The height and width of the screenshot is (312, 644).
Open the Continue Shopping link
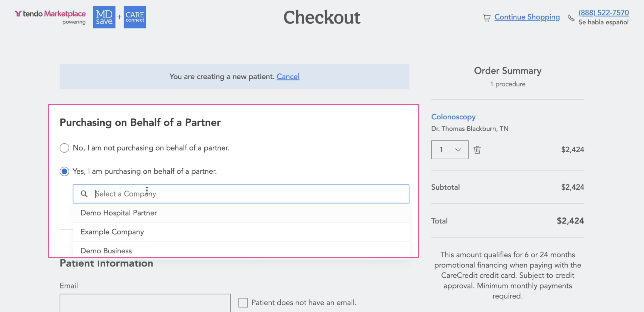click(527, 17)
